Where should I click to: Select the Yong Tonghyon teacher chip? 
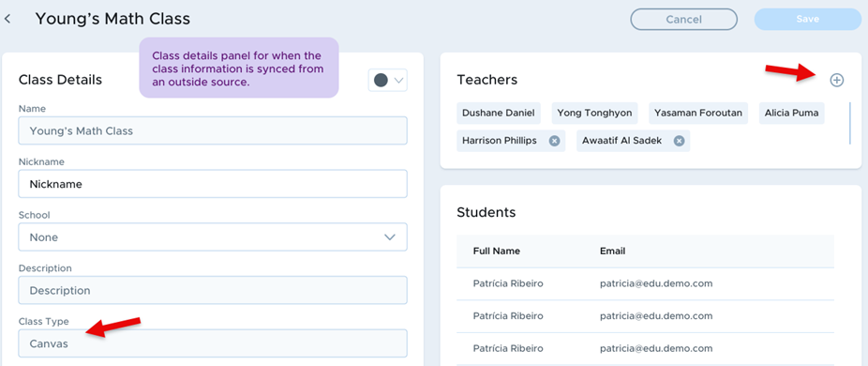594,114
